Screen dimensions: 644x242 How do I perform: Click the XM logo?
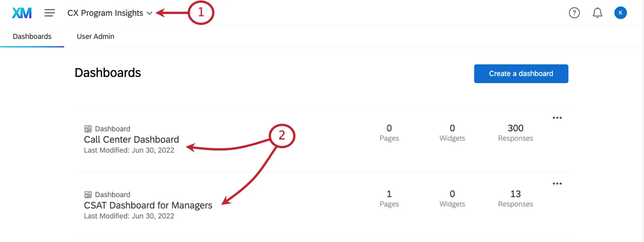(22, 12)
